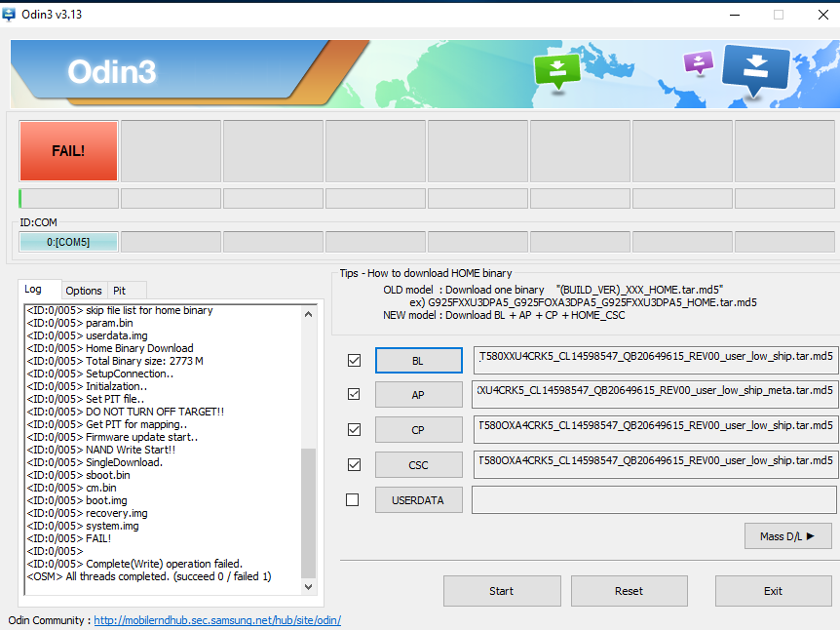Click the Odin3 app icon in title bar
This screenshot has width=840, height=630.
(x=9, y=15)
